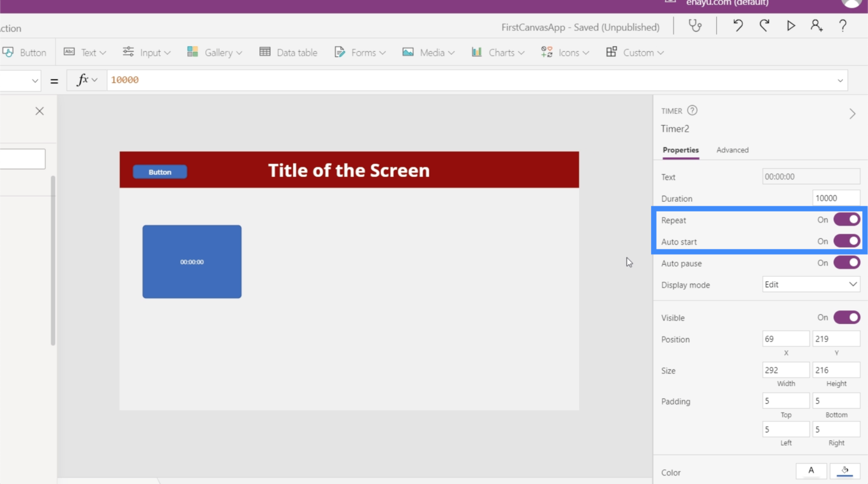Open the Input controls menu
The image size is (868, 484).
(146, 52)
